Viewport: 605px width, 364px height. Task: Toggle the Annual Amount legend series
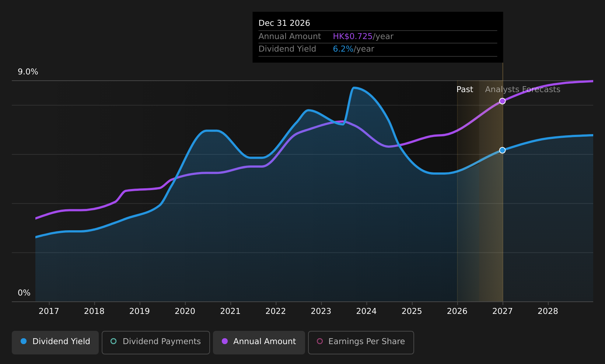(x=259, y=342)
